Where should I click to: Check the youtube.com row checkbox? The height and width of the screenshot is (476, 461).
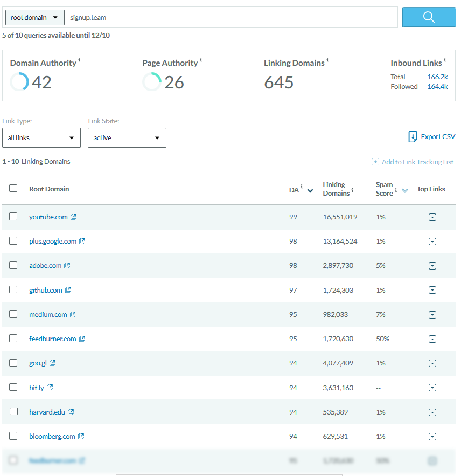tap(13, 217)
